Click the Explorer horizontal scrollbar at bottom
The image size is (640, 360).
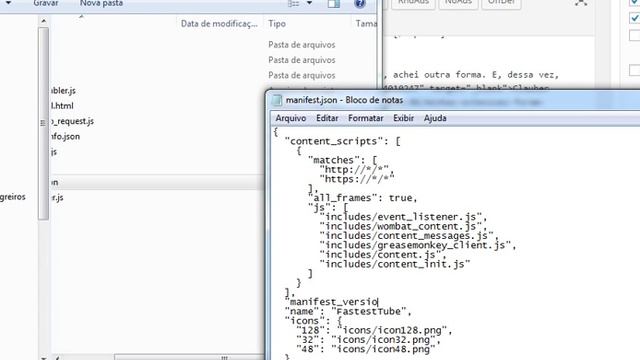coord(224,358)
